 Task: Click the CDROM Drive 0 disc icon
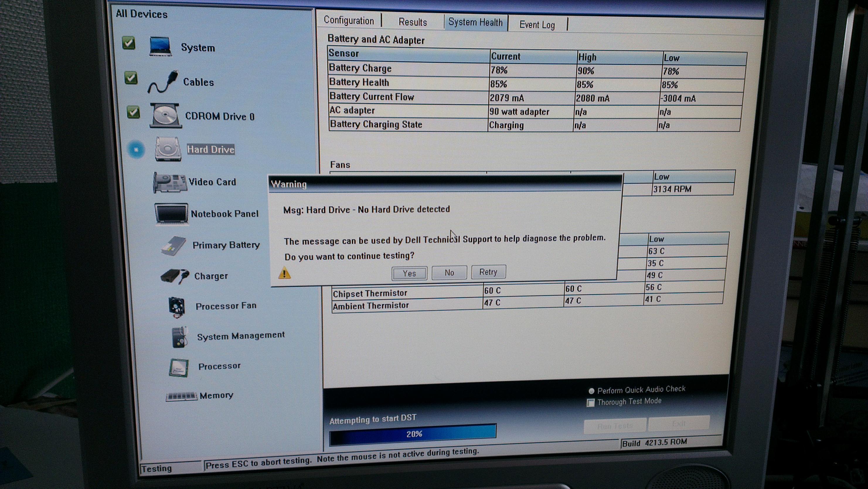[165, 115]
